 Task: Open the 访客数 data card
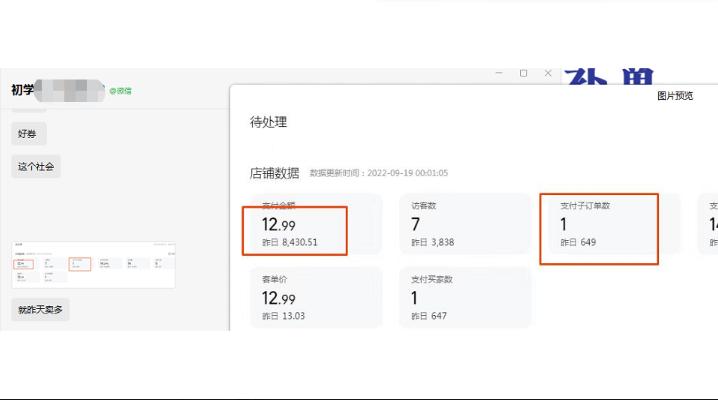click(465, 224)
